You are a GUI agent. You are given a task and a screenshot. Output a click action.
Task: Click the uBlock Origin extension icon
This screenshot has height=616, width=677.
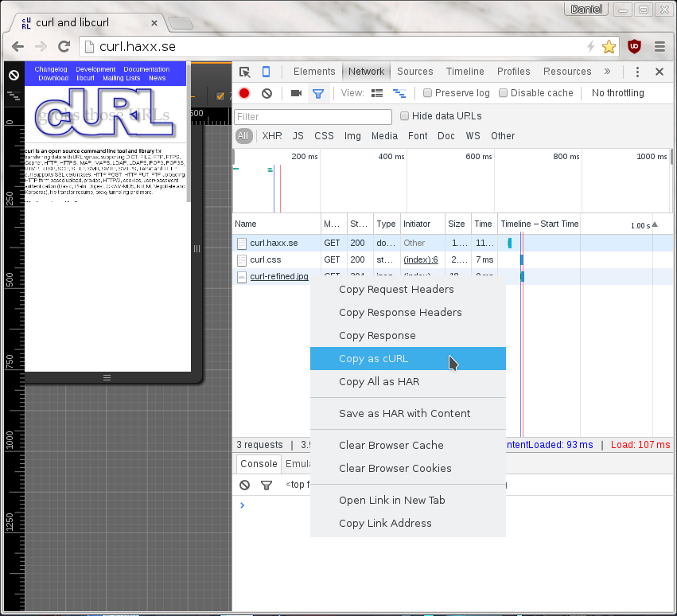pyautogui.click(x=634, y=47)
